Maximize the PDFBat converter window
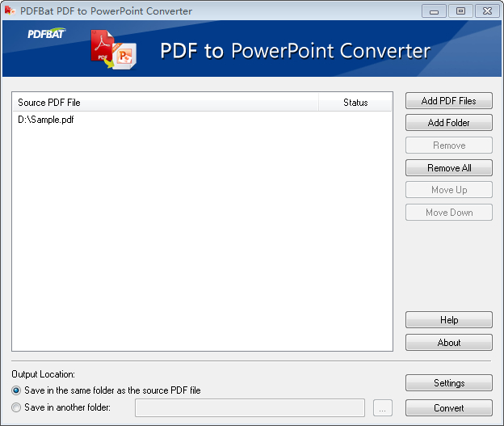The height and width of the screenshot is (426, 504). pyautogui.click(x=460, y=11)
